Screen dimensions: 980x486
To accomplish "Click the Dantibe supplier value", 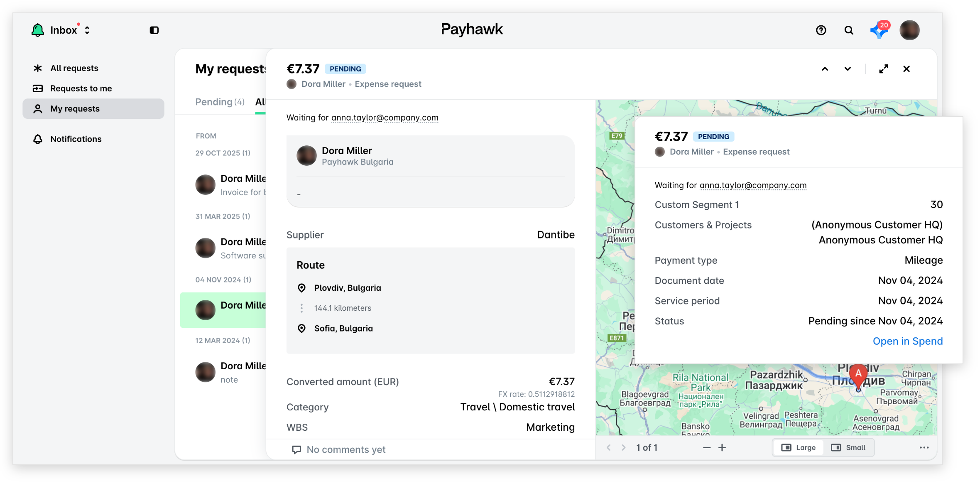I will coord(556,235).
